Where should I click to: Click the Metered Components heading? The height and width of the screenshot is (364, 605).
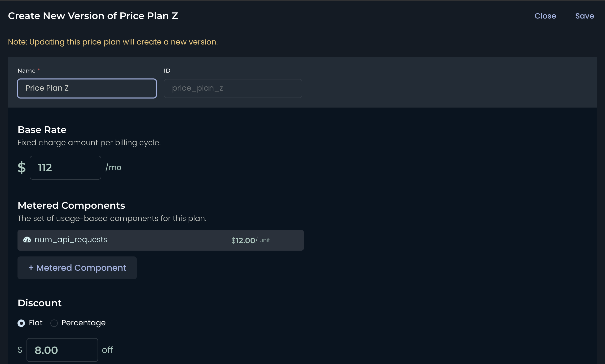point(71,206)
